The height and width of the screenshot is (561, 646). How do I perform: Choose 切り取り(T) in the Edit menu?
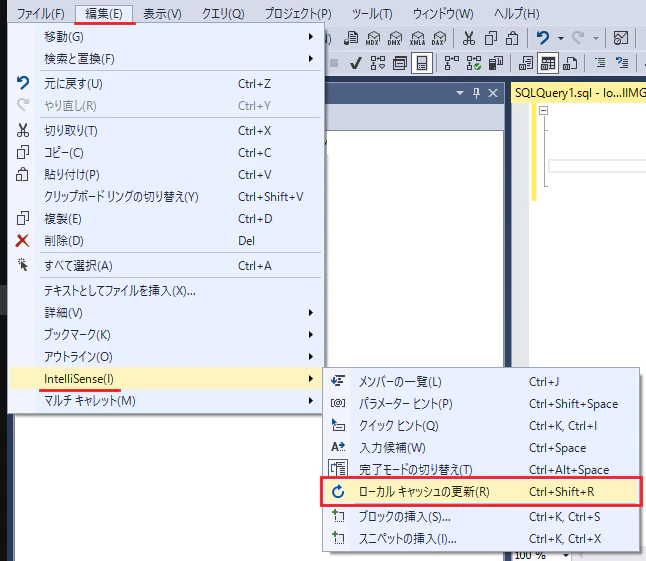pos(165,131)
